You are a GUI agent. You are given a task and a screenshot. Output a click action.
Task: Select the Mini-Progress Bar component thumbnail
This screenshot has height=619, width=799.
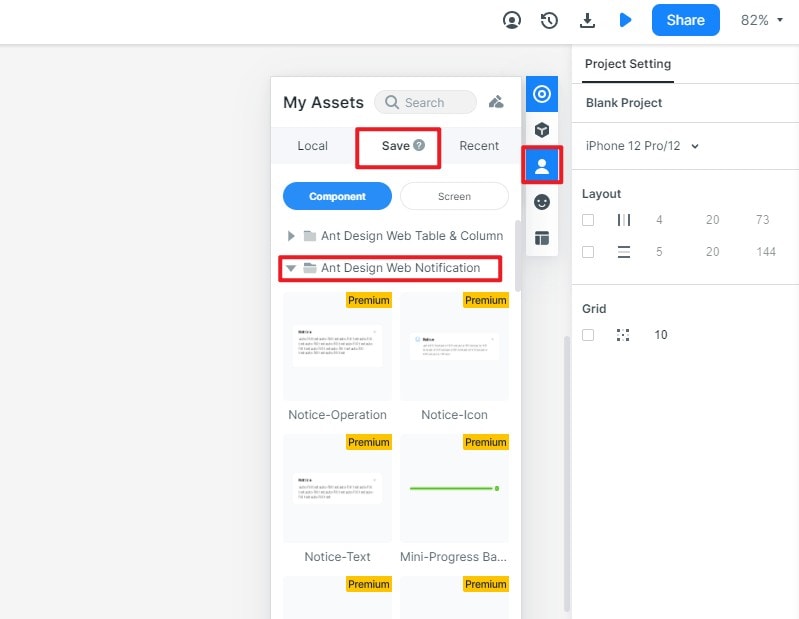455,488
